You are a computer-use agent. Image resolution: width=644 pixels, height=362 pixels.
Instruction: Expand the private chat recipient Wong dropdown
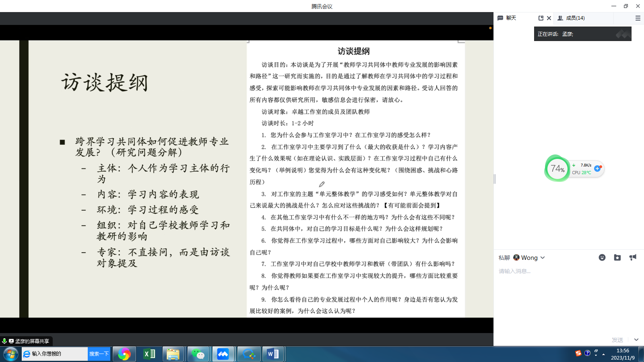tap(543, 258)
